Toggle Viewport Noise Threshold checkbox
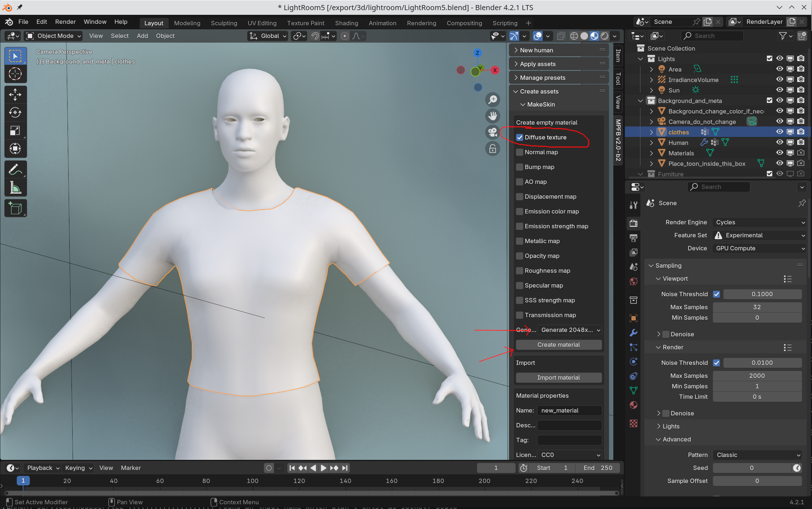The image size is (812, 509). click(x=717, y=294)
